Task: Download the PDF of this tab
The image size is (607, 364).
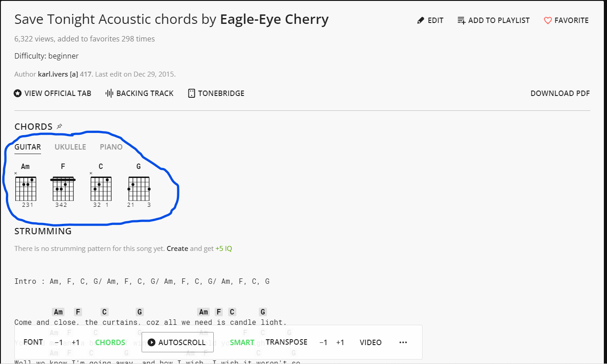Action: [x=560, y=93]
